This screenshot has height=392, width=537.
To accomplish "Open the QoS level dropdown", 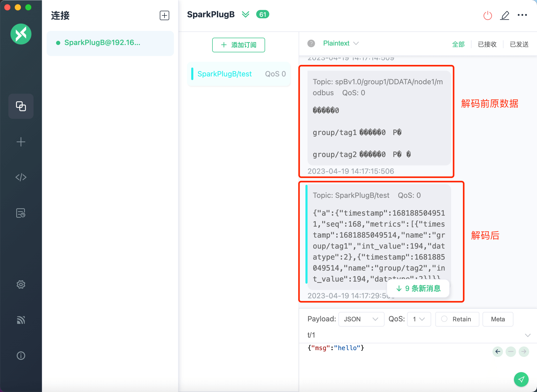I will click(419, 319).
